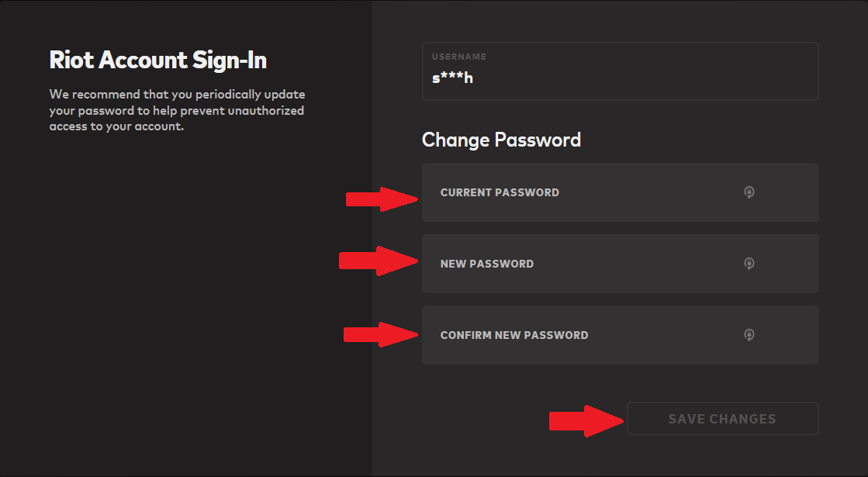Click the lock icon in New Password field
The height and width of the screenshot is (477, 868).
click(749, 264)
